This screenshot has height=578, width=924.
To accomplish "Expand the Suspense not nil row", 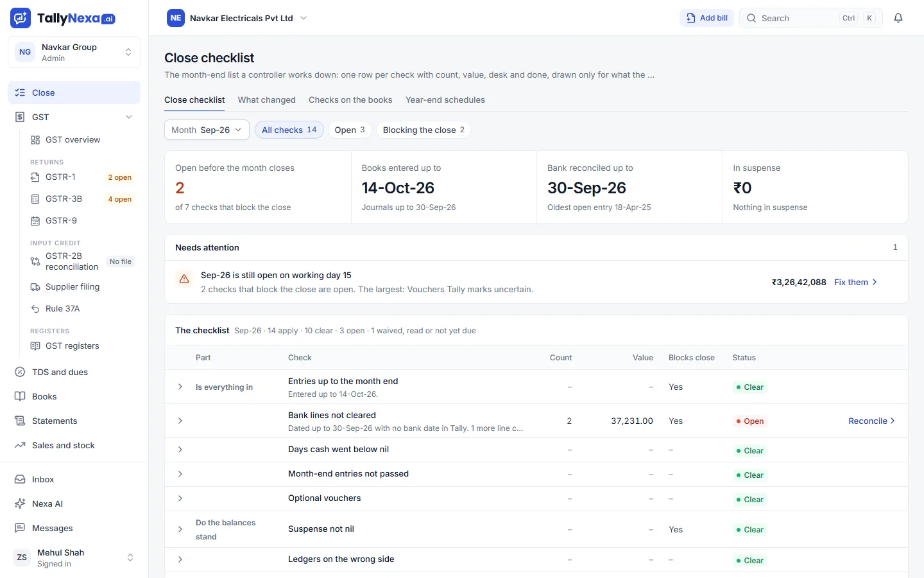I will (180, 529).
